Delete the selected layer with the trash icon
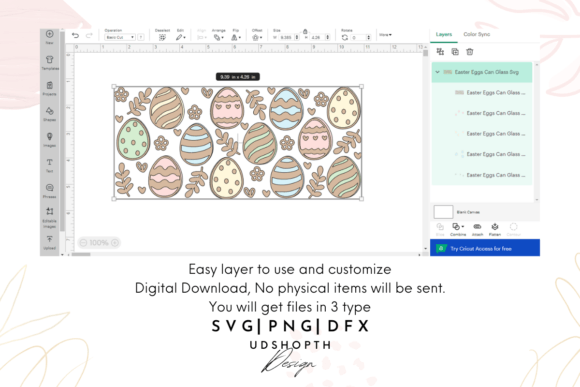The image size is (580, 387). pyautogui.click(x=469, y=52)
